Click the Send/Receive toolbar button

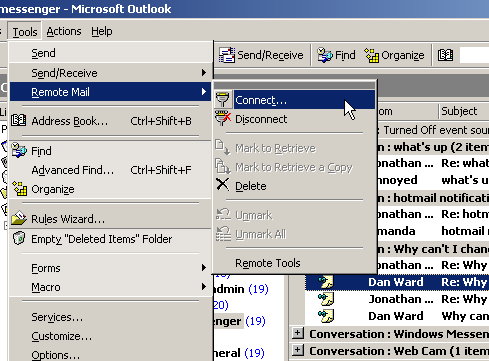coord(261,55)
